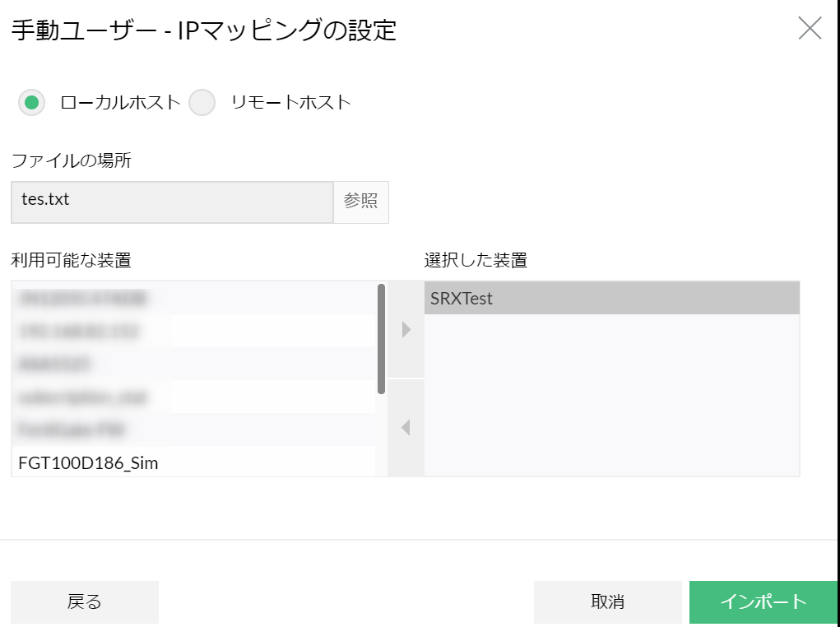Click the left arrow to remove device
840x627 pixels.
click(406, 428)
